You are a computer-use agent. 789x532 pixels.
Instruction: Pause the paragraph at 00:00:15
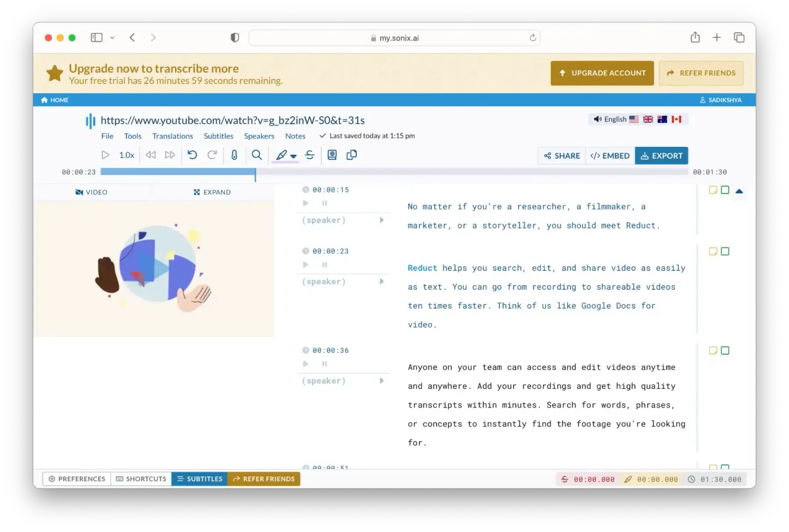pos(324,203)
